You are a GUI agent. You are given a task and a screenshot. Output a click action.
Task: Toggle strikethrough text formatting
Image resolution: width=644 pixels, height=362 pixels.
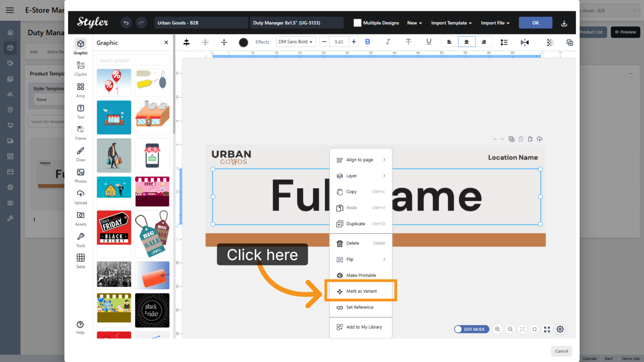click(x=408, y=42)
